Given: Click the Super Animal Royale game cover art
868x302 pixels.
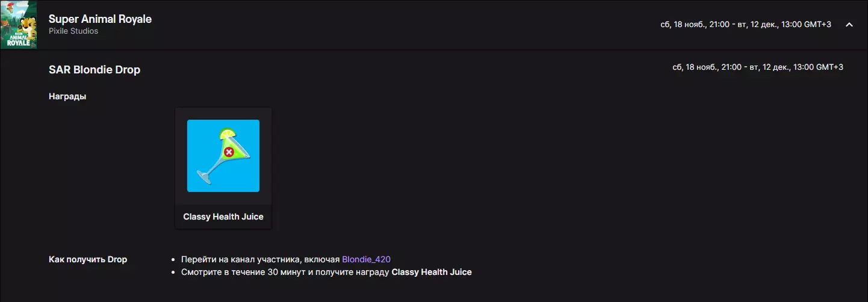Looking at the screenshot, I should (18, 25).
